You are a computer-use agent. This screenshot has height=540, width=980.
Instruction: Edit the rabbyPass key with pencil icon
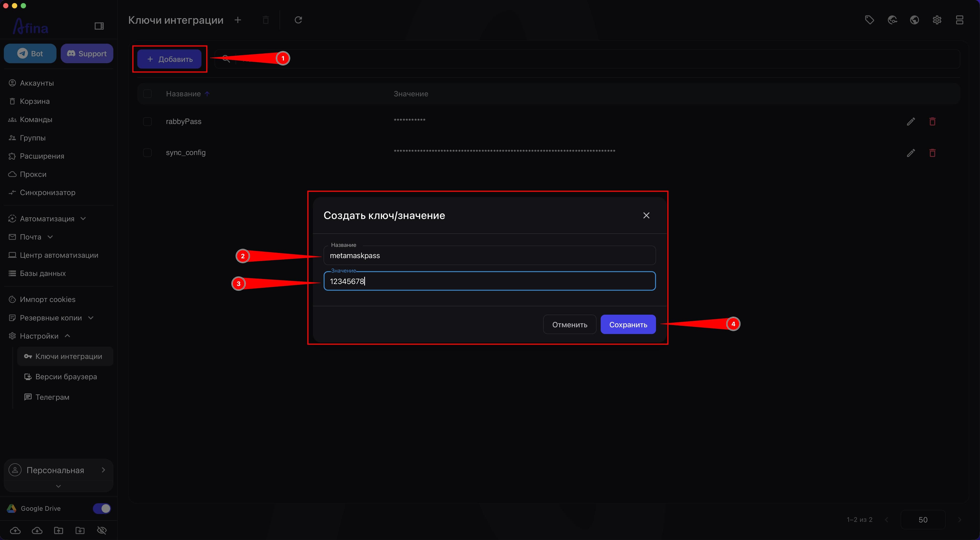point(911,122)
